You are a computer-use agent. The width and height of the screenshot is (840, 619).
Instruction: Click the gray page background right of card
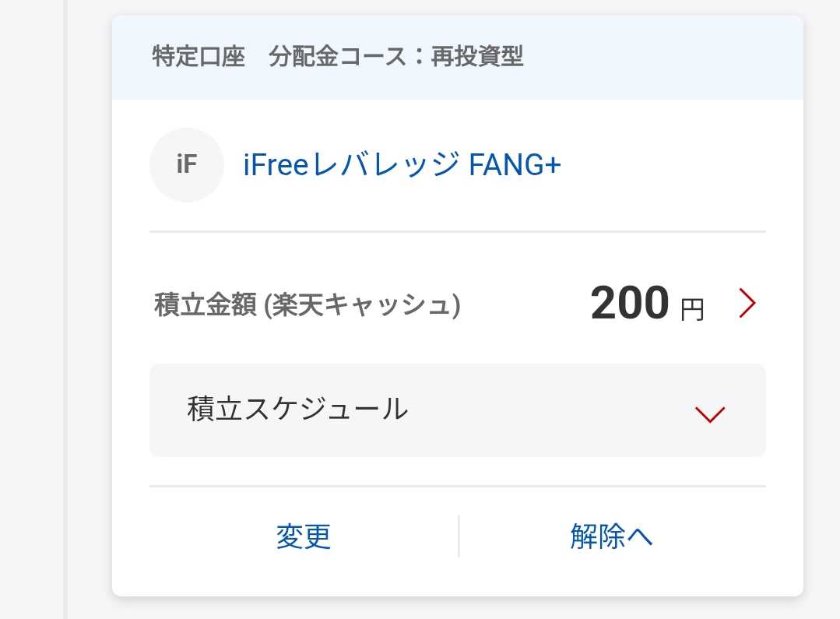[822, 311]
